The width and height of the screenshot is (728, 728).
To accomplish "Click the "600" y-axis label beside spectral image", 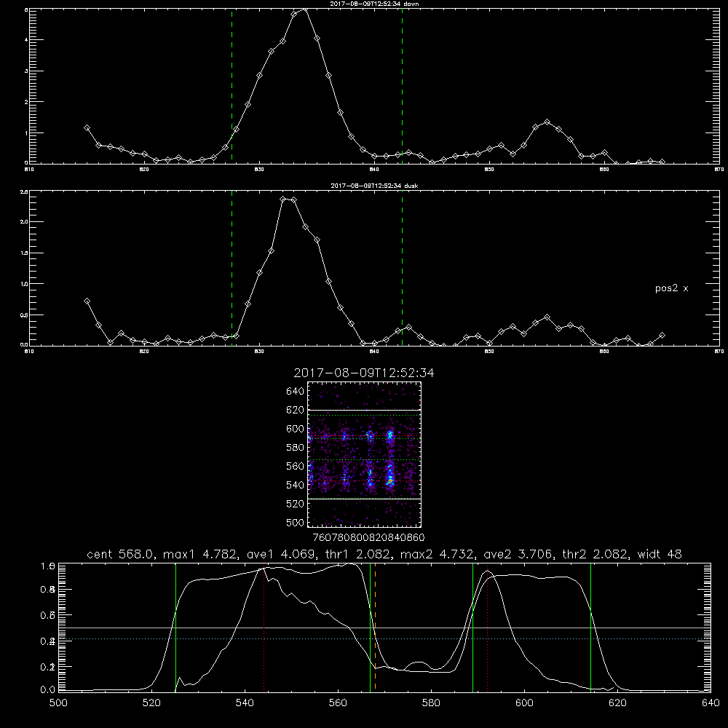I will coord(296,429).
